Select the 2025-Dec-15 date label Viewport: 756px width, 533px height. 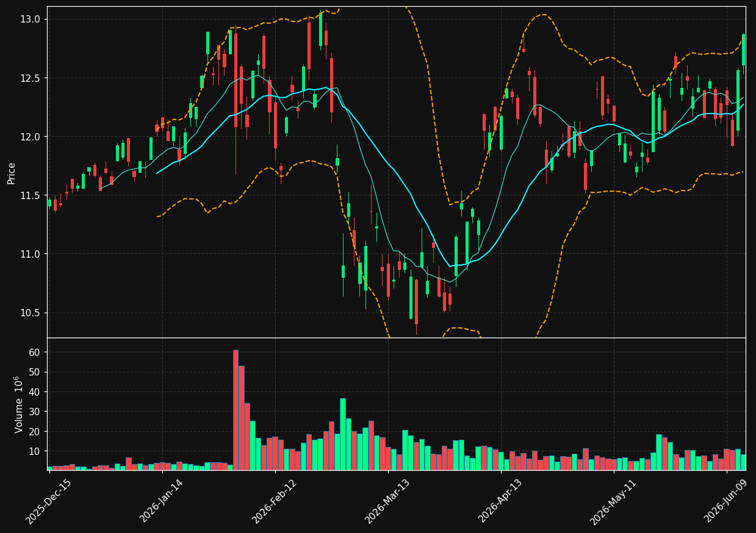pyautogui.click(x=48, y=501)
